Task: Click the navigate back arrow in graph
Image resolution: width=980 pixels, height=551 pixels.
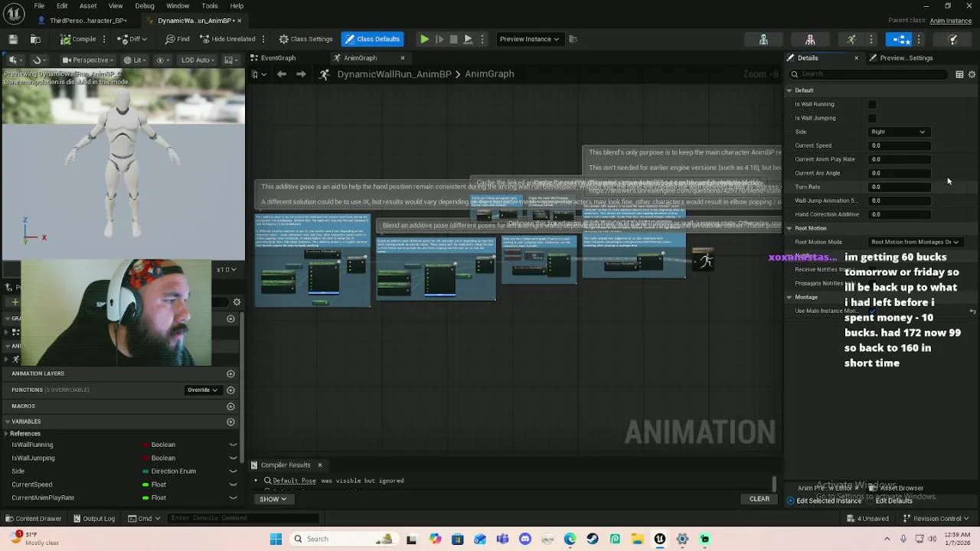Action: [282, 74]
